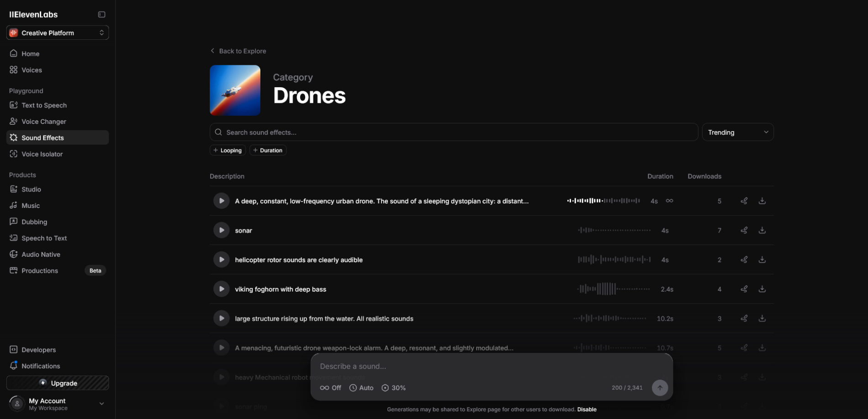Toggle looping Off in the prompt box
The width and height of the screenshot is (868, 419).
pos(331,388)
